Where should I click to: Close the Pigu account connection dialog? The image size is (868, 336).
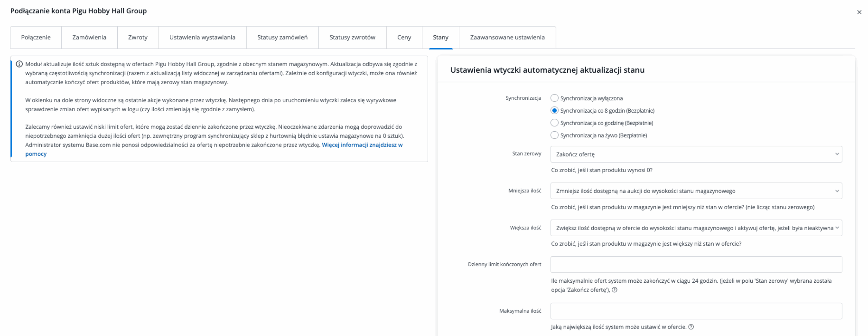859,12
